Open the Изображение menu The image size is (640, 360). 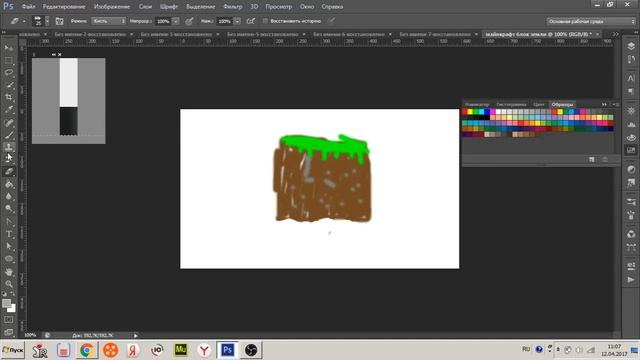[x=112, y=7]
